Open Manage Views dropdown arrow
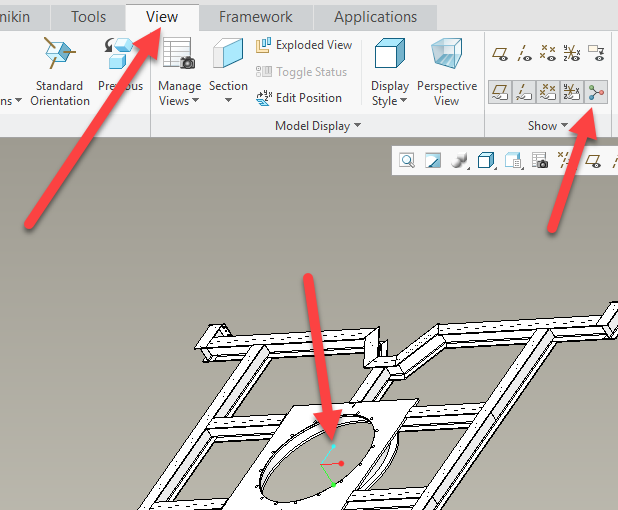The image size is (618, 510). pos(195,101)
